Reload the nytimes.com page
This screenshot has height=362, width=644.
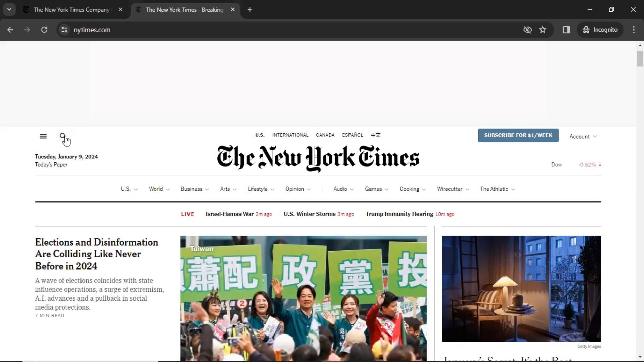(44, 30)
